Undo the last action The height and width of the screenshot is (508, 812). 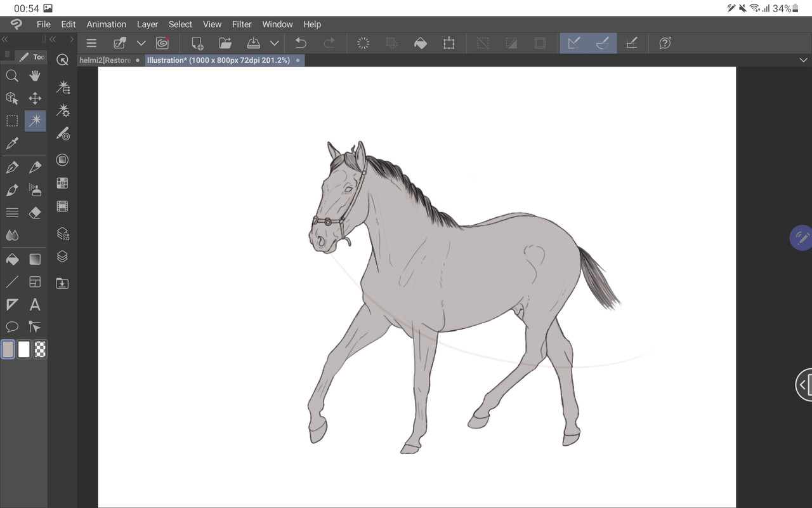[x=301, y=43]
